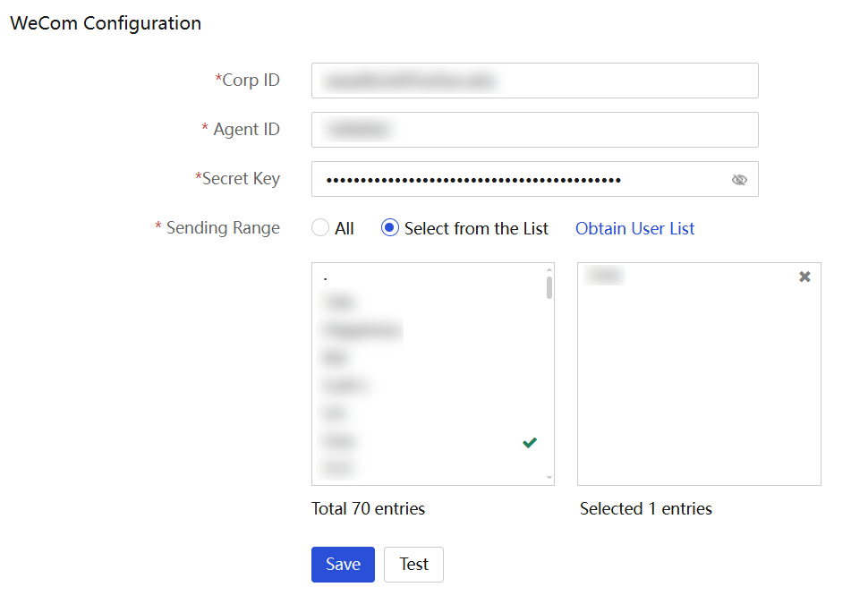This screenshot has width=868, height=604.
Task: Click the user list scrollbar thumb
Action: (549, 287)
